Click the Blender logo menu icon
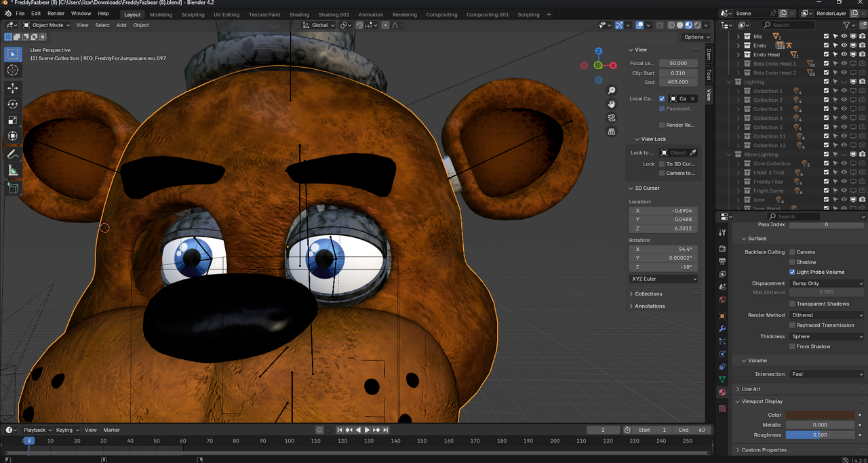This screenshot has width=868, height=463. [x=6, y=14]
